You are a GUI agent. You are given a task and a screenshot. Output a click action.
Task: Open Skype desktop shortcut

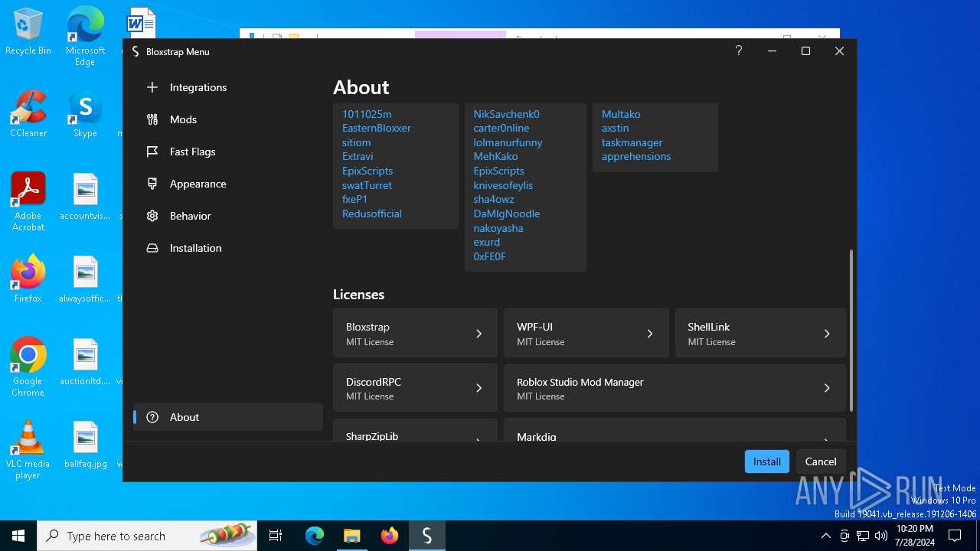tap(85, 114)
